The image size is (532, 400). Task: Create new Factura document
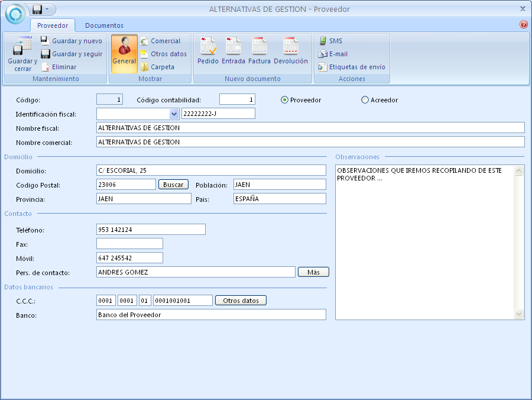[x=259, y=47]
